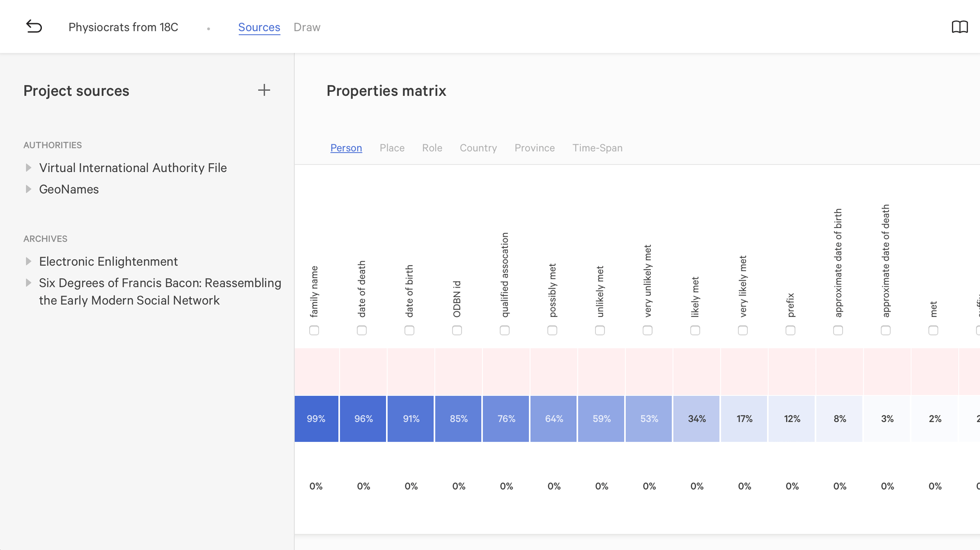Expand the Electronic Enlightenment archive
The image size is (980, 550).
pyautogui.click(x=28, y=261)
